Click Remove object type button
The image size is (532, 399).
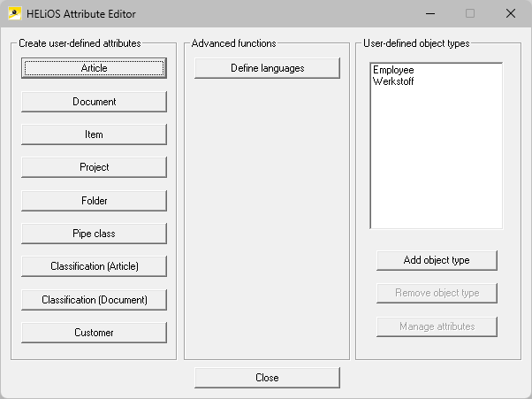coord(437,293)
